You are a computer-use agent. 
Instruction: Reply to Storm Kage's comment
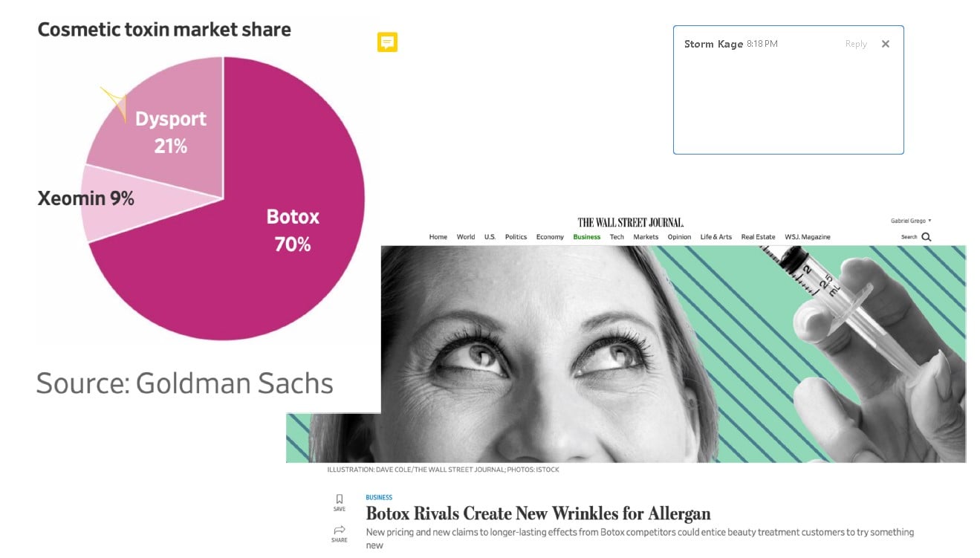click(x=856, y=44)
